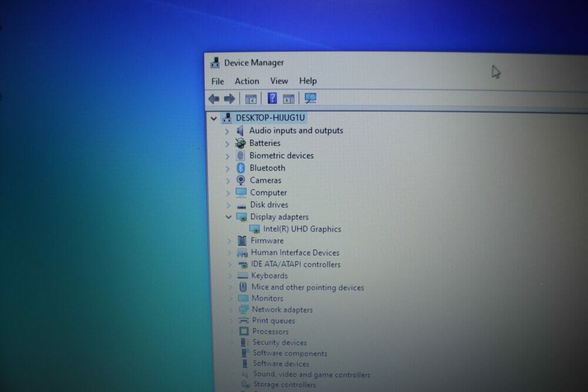Open the Help menu

tap(308, 81)
